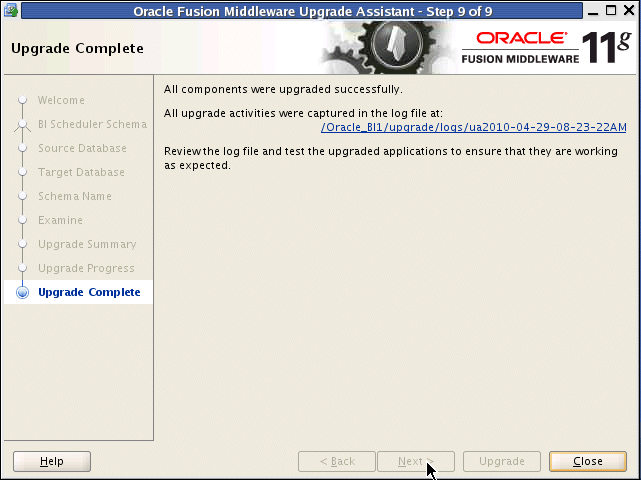The height and width of the screenshot is (480, 641).
Task: Select the Examine step
Action: click(61, 220)
